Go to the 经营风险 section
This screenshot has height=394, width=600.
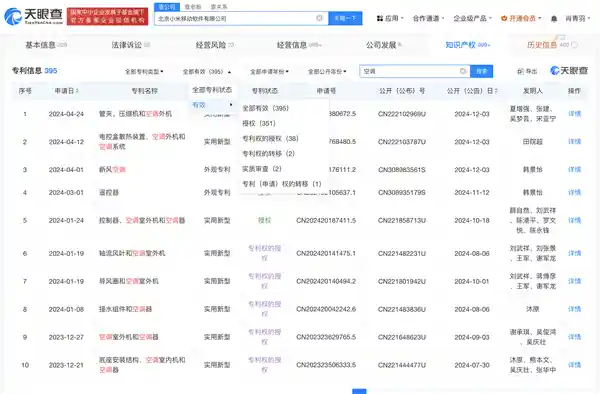pyautogui.click(x=215, y=45)
